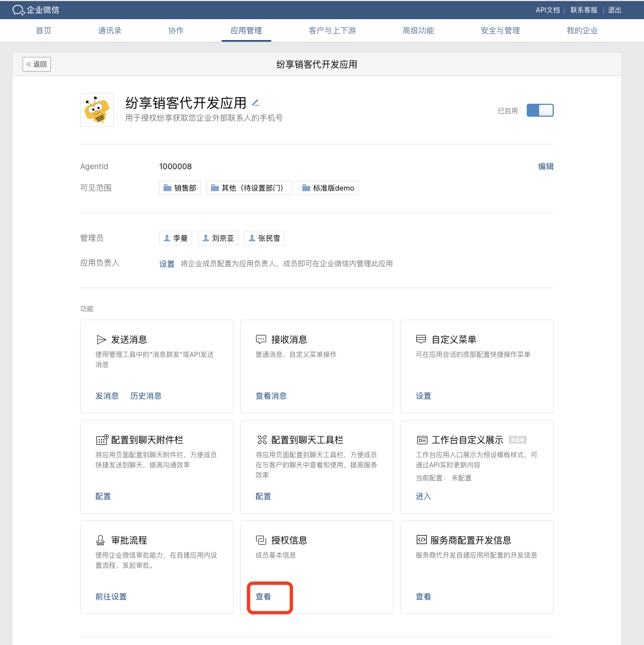Open the 安全与管理 tab

[x=500, y=30]
